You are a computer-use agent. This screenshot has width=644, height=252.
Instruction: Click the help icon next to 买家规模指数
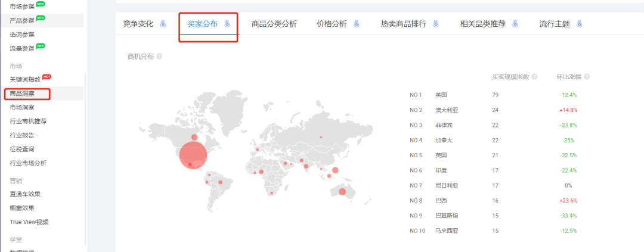[534, 77]
